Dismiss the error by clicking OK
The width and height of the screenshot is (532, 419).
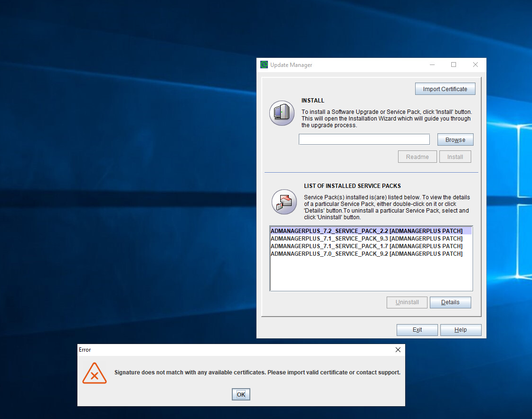[x=241, y=394]
